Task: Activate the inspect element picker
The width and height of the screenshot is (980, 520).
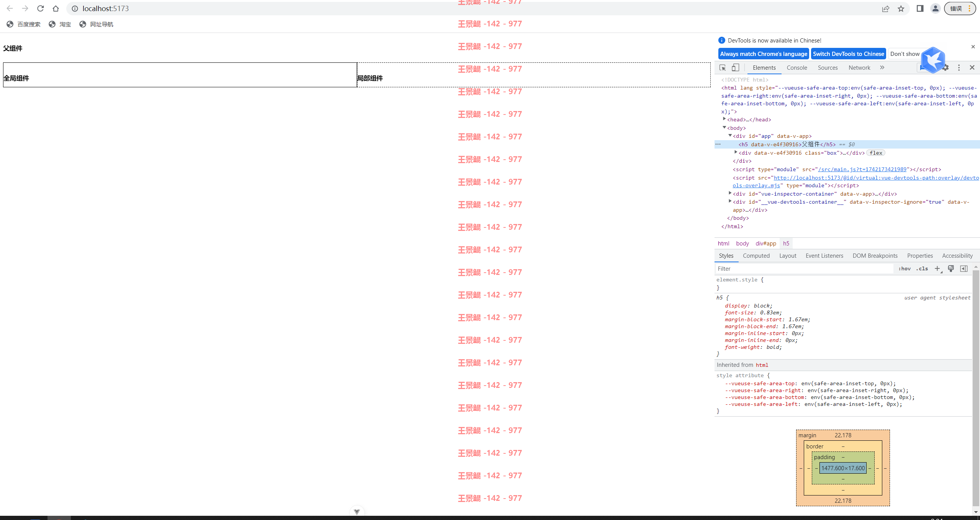Action: click(x=723, y=67)
